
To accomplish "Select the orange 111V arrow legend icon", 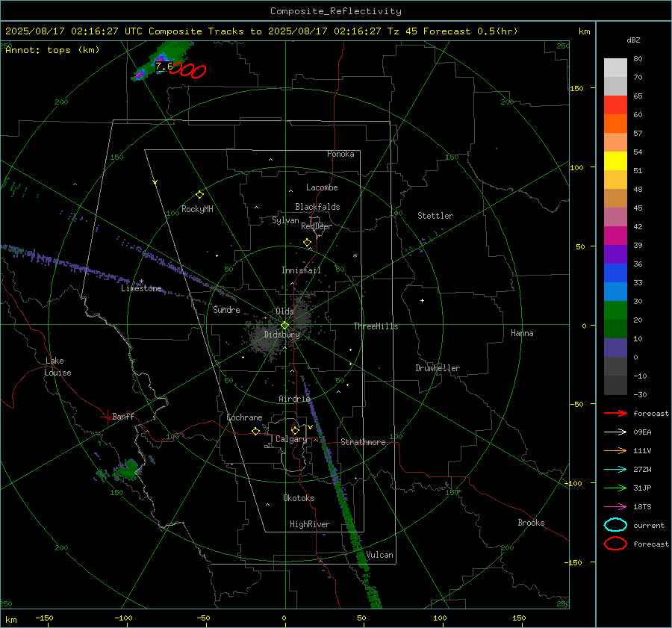I will tap(615, 450).
